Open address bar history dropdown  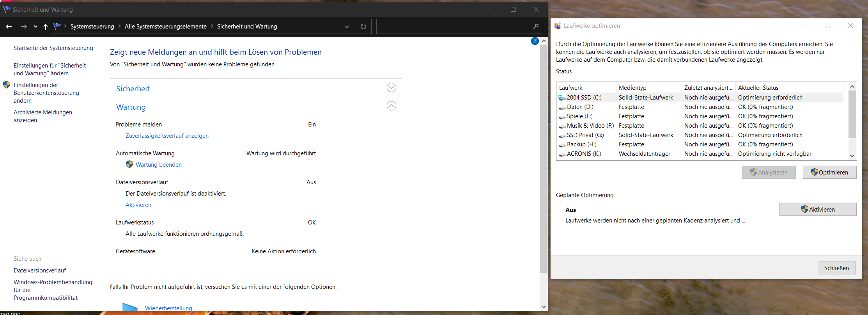click(x=347, y=27)
